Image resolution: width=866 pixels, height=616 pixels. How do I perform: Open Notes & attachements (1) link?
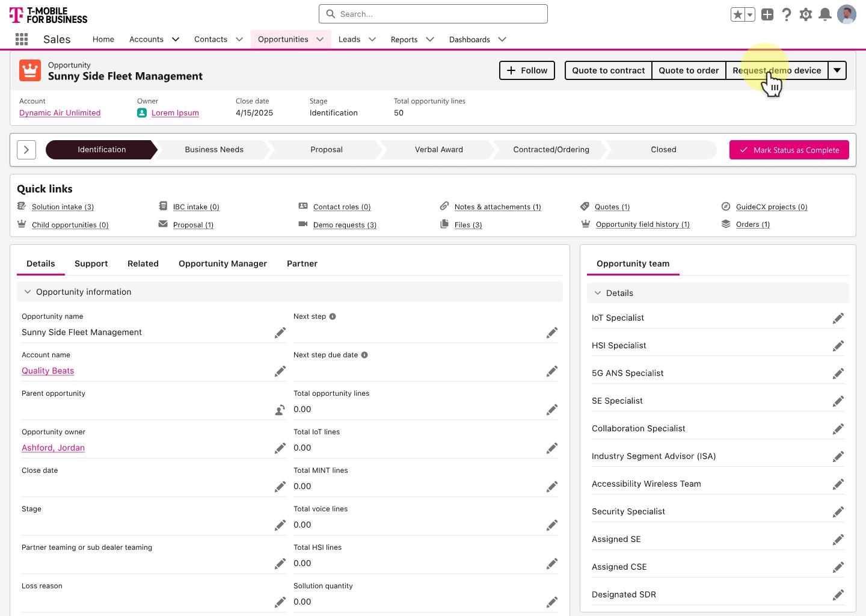click(498, 207)
